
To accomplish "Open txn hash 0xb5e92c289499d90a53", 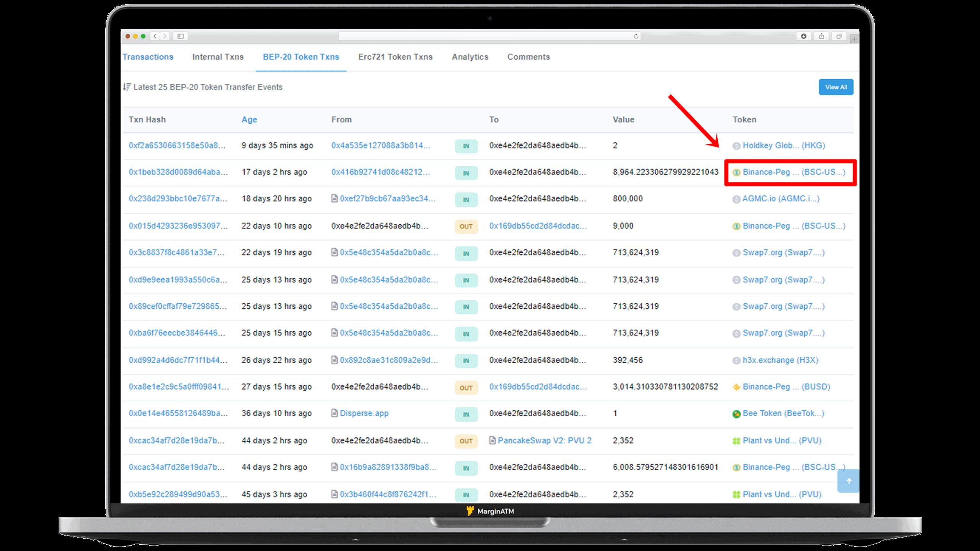I will tap(178, 494).
